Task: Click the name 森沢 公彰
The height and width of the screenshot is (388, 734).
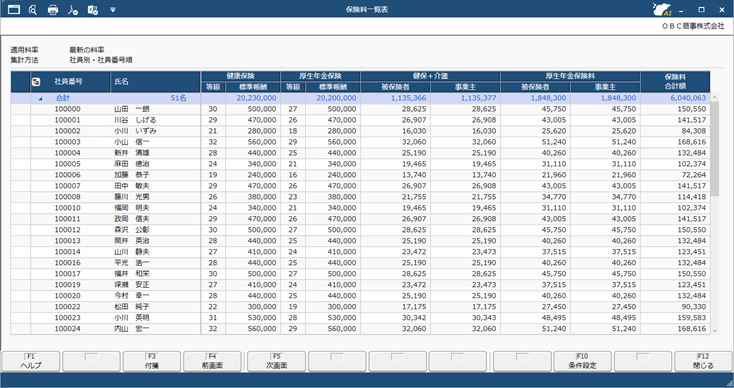Action: pos(132,230)
